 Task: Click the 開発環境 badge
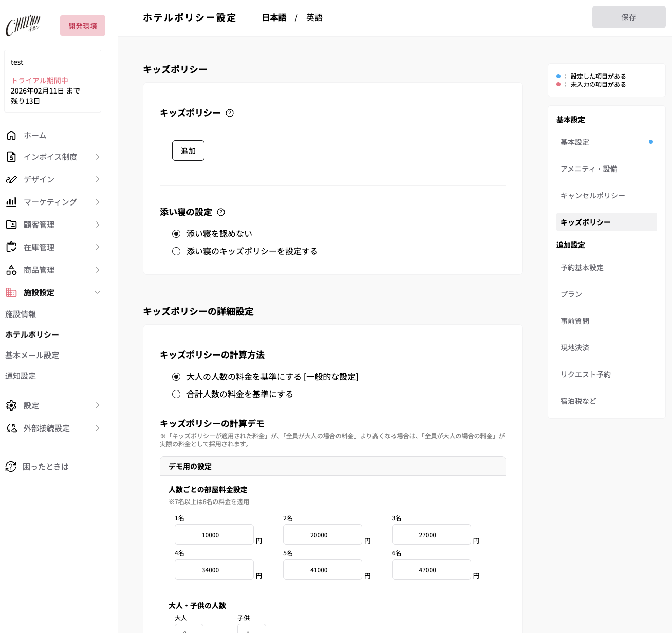(83, 26)
